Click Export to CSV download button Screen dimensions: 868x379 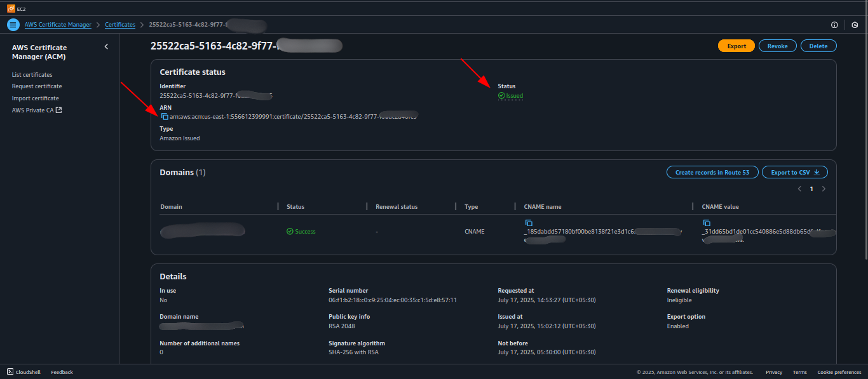coord(795,172)
